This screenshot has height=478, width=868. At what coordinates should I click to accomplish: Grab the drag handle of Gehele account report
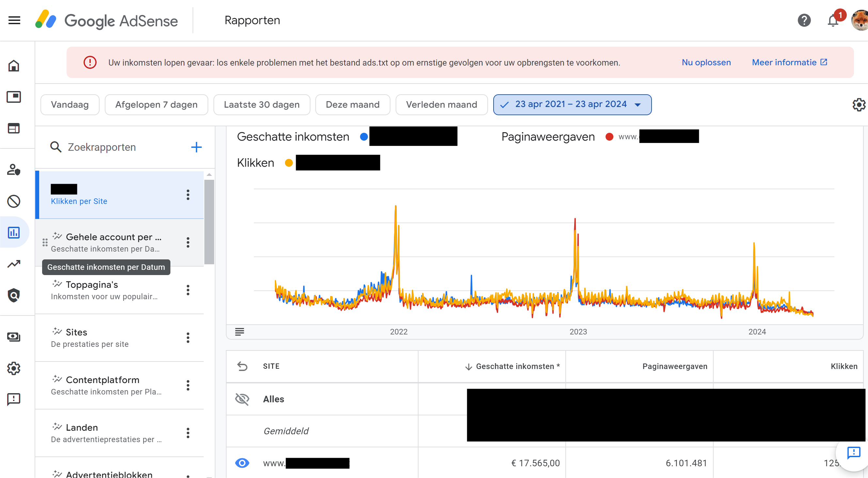coord(45,242)
